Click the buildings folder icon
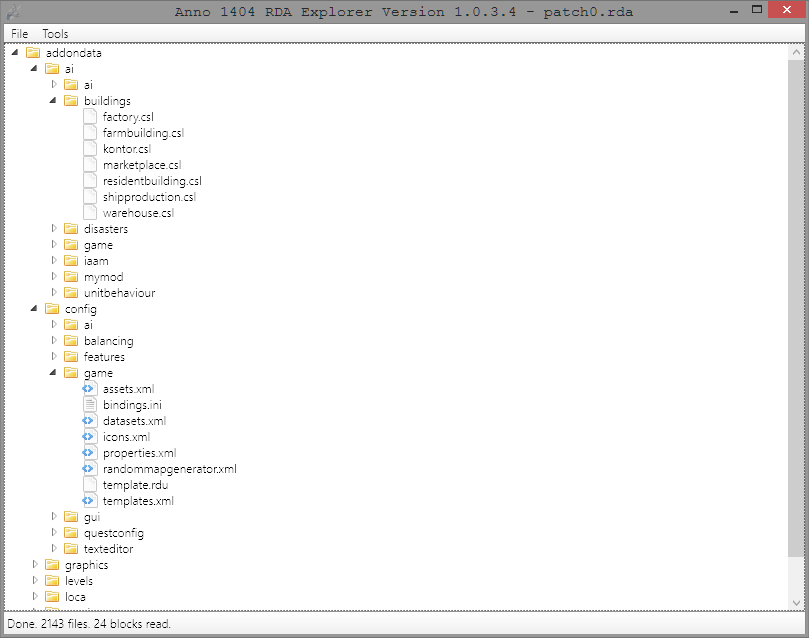Viewport: 809px width, 638px height. 71,101
